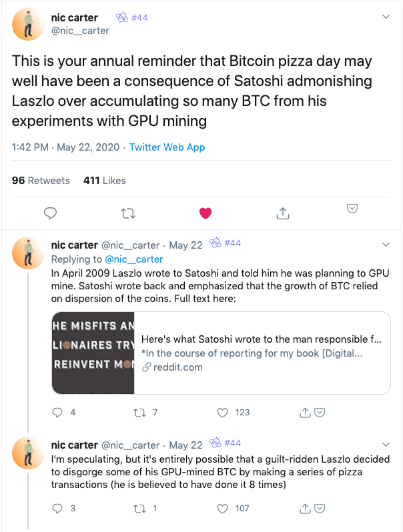
Task: Open the Twitter Web App link
Action: 167,147
